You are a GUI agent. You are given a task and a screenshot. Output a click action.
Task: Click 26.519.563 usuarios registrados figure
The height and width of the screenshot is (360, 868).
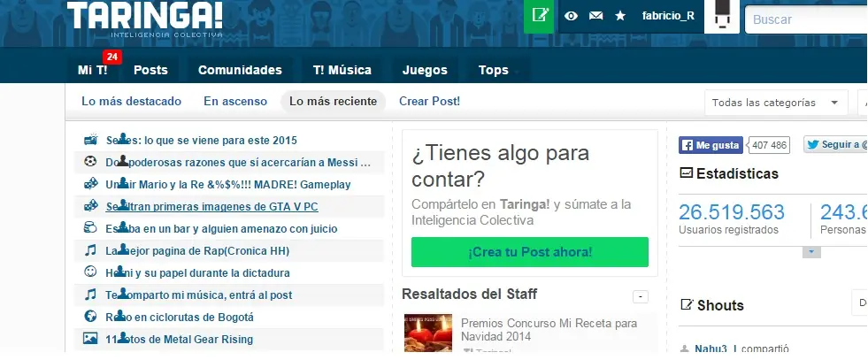732,212
